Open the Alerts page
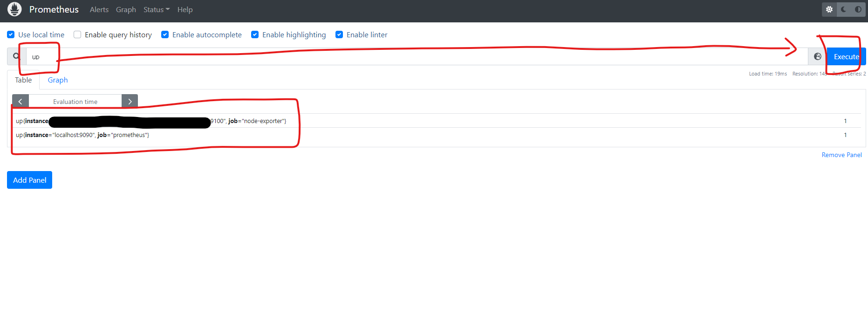The width and height of the screenshot is (868, 330). coord(99,9)
